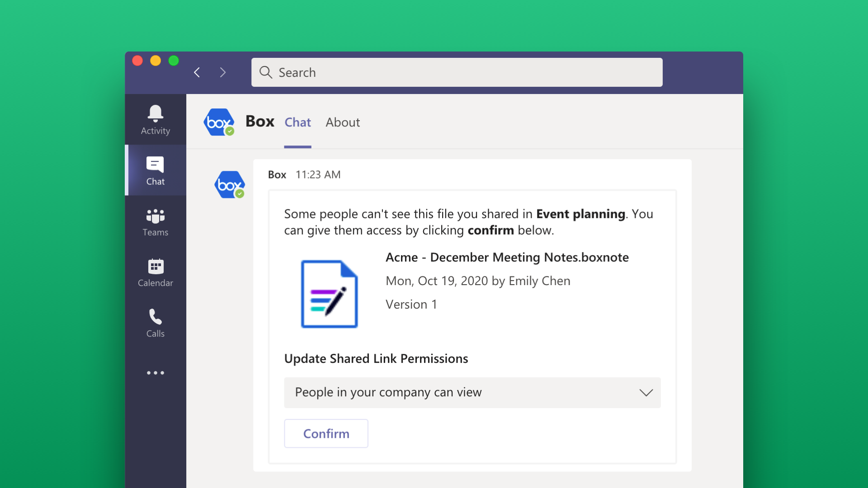Click the search magnifier icon
The height and width of the screenshot is (488, 868).
(x=266, y=72)
